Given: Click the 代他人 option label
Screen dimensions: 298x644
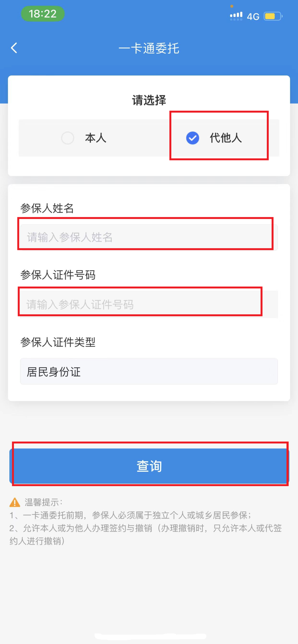Looking at the screenshot, I should coord(226,138).
